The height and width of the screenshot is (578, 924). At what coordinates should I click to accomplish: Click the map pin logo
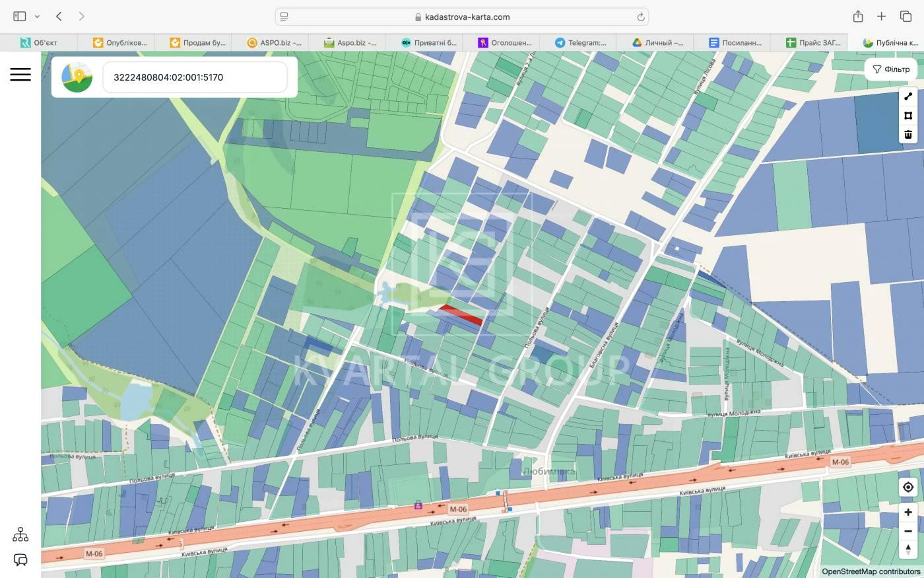[77, 77]
